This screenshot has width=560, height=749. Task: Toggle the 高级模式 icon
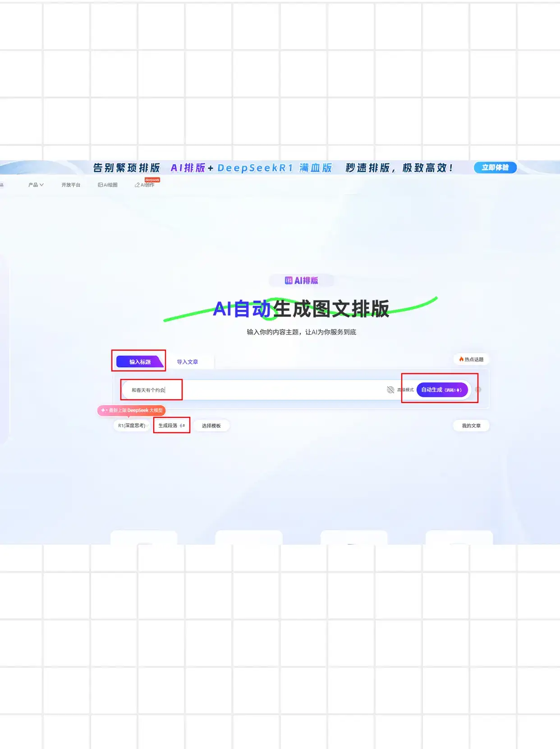coord(390,390)
